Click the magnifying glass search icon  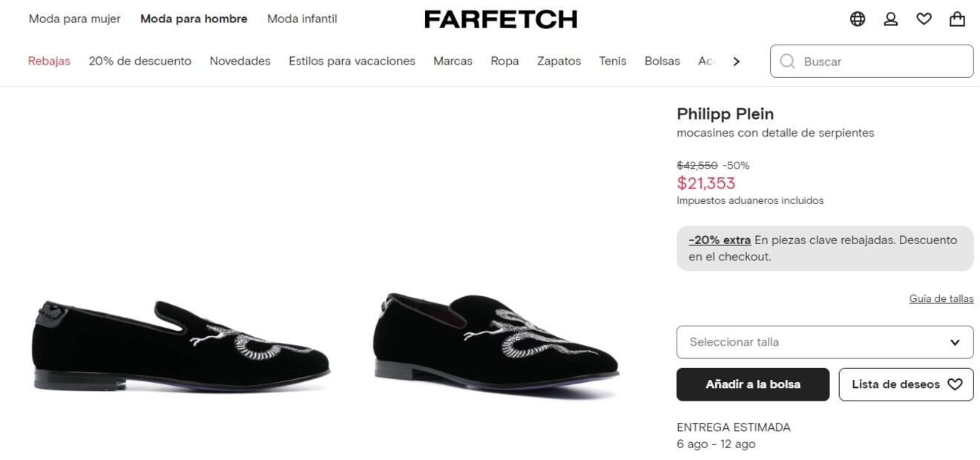[x=787, y=62]
